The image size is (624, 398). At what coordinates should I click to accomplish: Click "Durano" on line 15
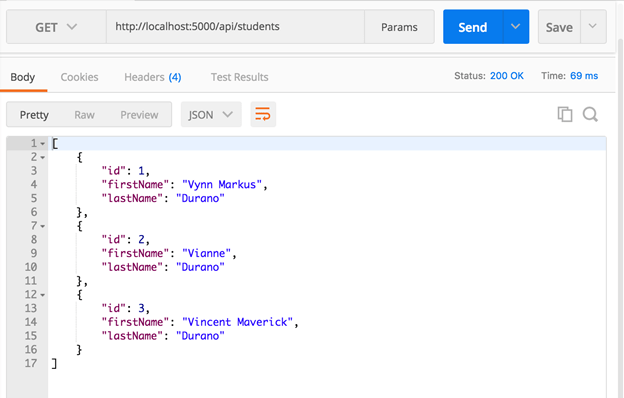click(x=200, y=336)
